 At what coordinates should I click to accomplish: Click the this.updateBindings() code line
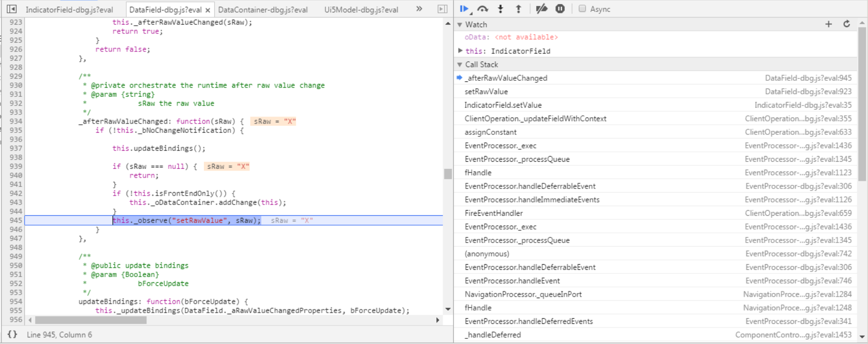(x=159, y=148)
